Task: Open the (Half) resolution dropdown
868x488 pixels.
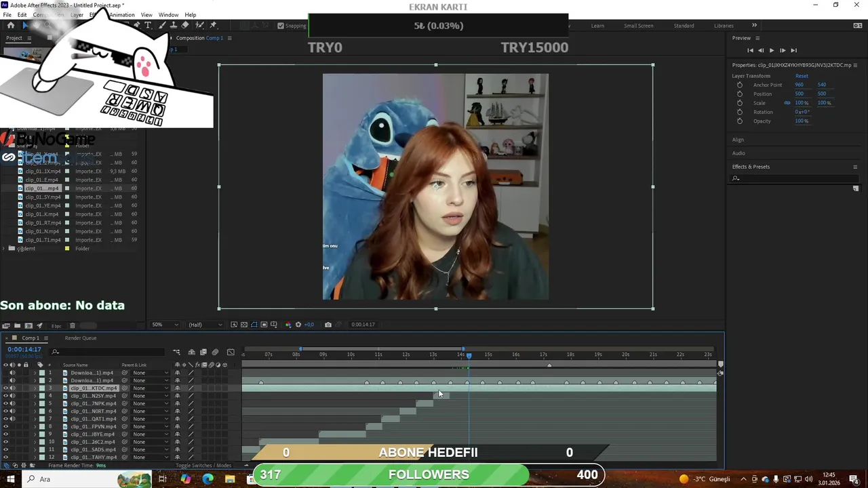Action: (x=205, y=325)
